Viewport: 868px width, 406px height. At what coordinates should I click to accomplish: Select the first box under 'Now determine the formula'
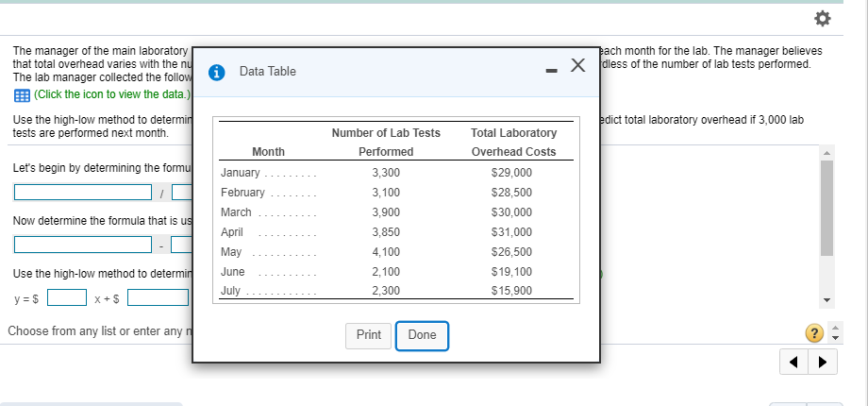83,245
